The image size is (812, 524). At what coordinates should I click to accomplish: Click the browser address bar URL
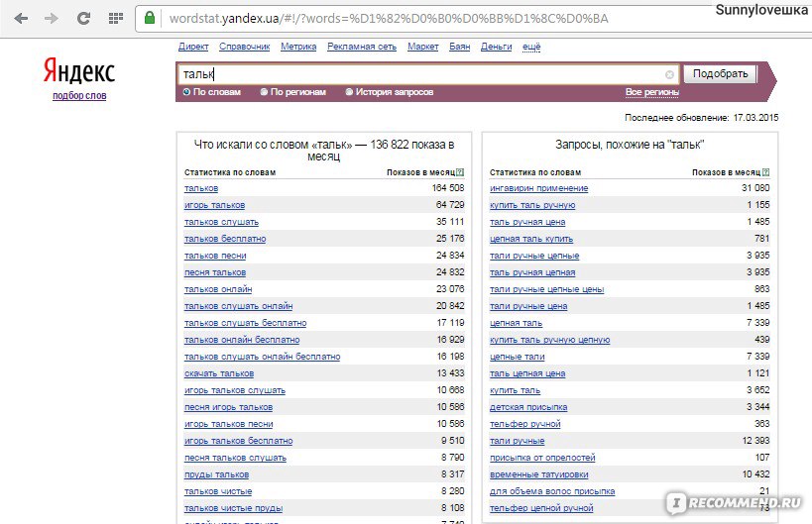tap(389, 19)
